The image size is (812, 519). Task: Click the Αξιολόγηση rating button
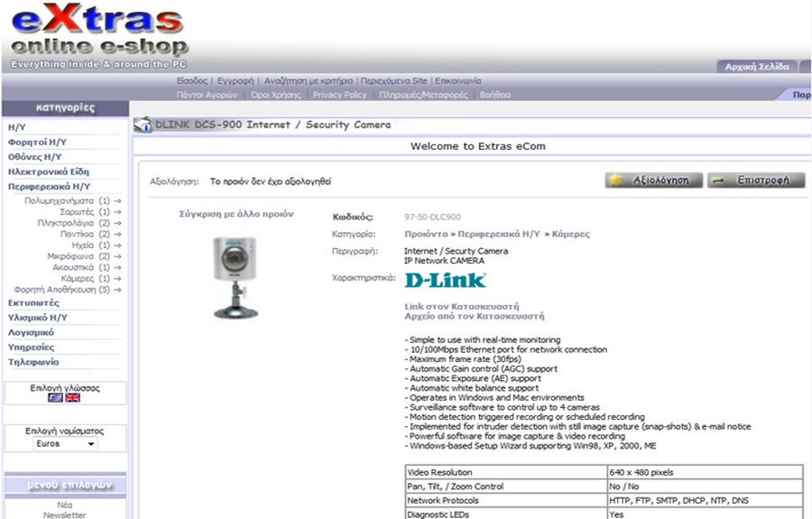point(654,181)
